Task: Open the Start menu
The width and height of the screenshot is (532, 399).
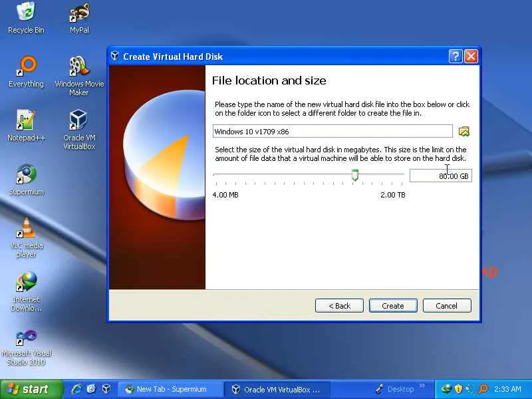Action: pyautogui.click(x=31, y=389)
